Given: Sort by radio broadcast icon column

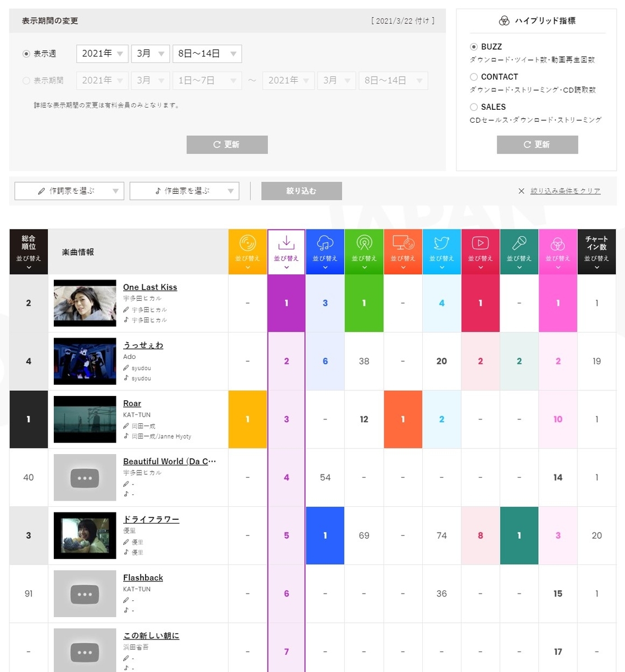Looking at the screenshot, I should 364,251.
